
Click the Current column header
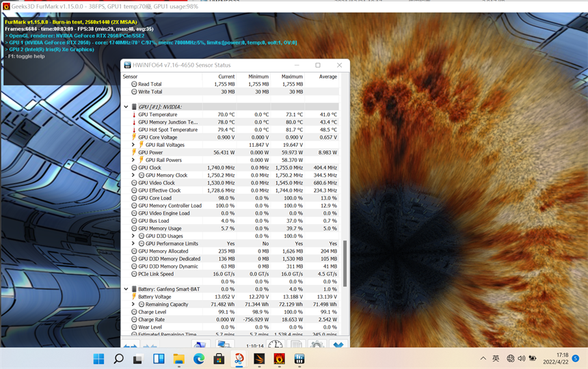click(226, 77)
